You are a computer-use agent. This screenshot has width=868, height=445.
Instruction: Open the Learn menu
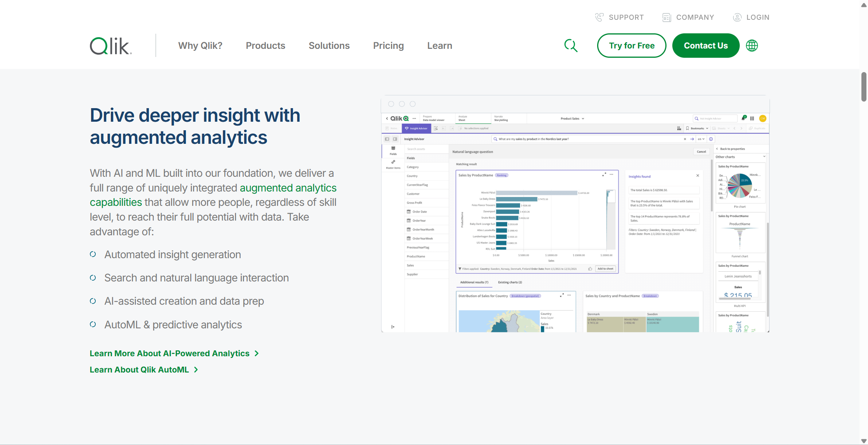pyautogui.click(x=439, y=46)
